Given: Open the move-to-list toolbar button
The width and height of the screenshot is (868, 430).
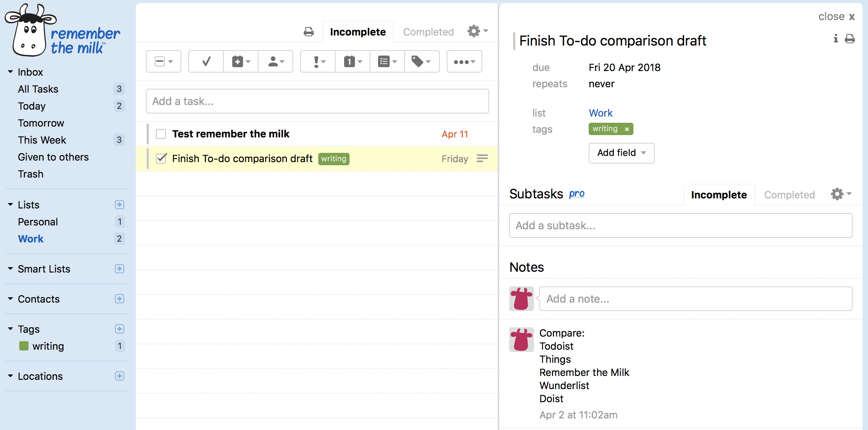Looking at the screenshot, I should coord(387,61).
